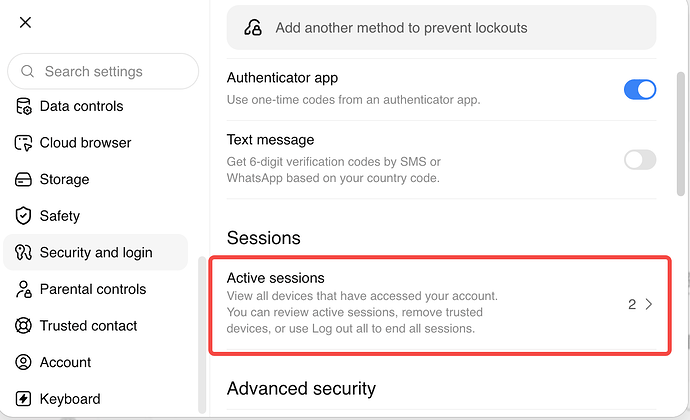Enable the Text message toggle
Image resolution: width=690 pixels, height=420 pixels.
click(x=640, y=159)
